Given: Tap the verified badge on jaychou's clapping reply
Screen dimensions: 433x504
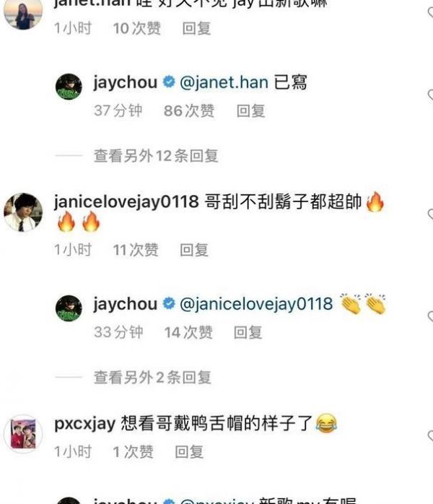Looking at the screenshot, I should 169,304.
